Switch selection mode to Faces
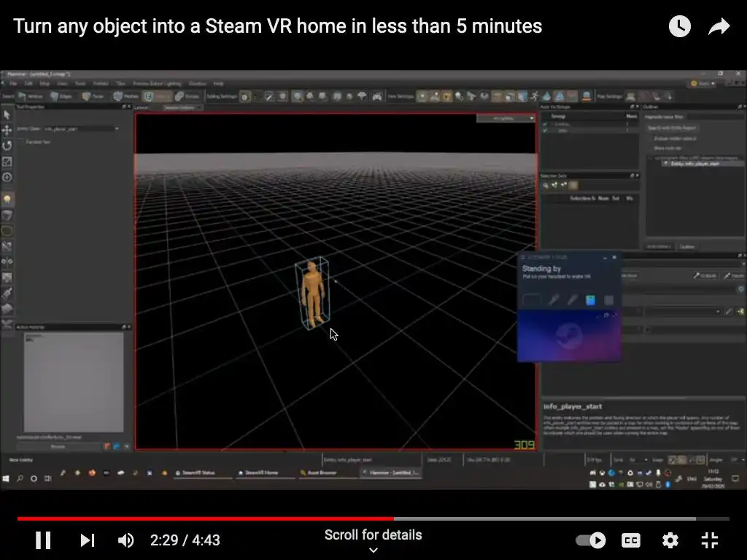747x560 pixels. (93, 97)
